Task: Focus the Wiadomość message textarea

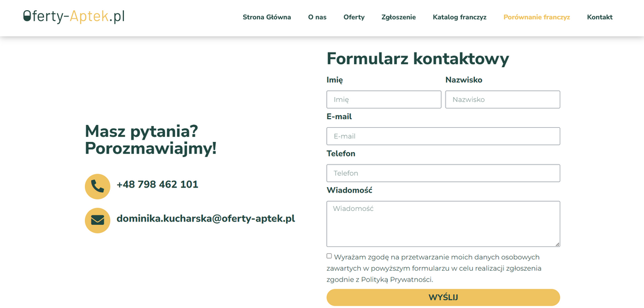Action: [443, 224]
